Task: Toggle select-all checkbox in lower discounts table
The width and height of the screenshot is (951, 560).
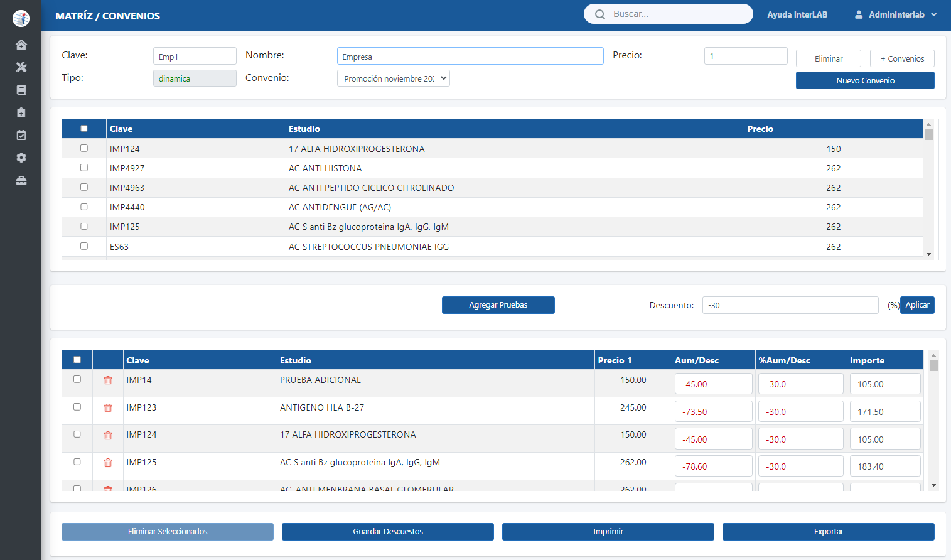Action: 77,360
